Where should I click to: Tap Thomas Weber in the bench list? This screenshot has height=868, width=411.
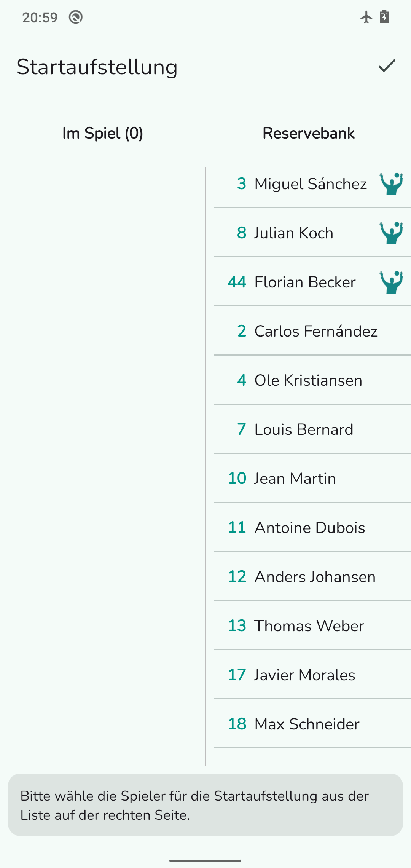click(297, 626)
